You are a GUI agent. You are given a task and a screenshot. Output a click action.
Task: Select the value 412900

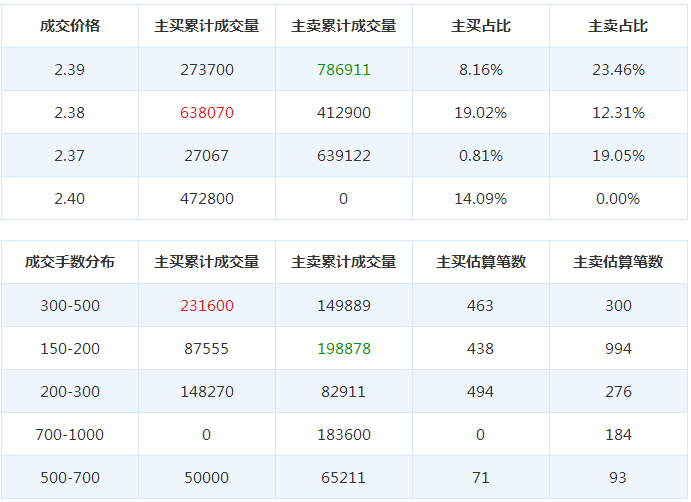(344, 113)
